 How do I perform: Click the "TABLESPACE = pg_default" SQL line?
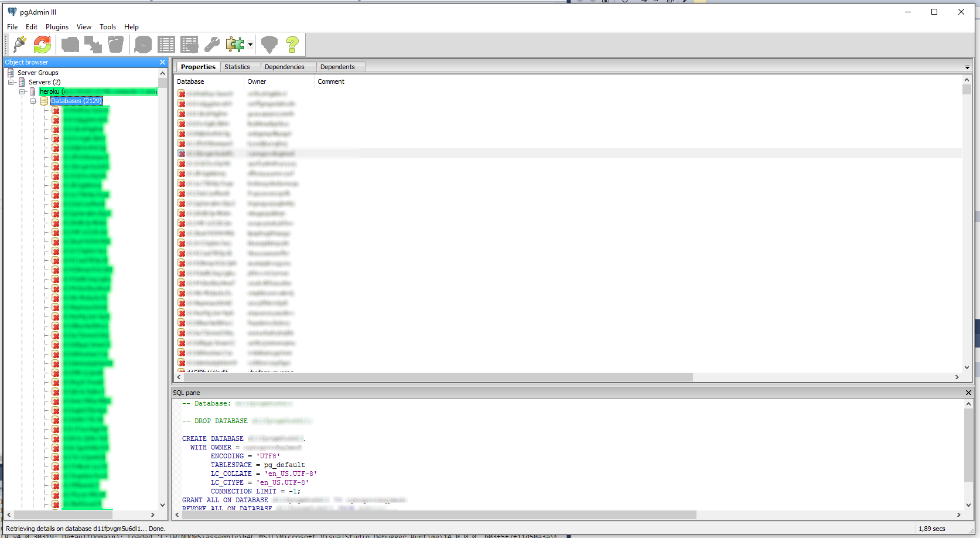[258, 465]
